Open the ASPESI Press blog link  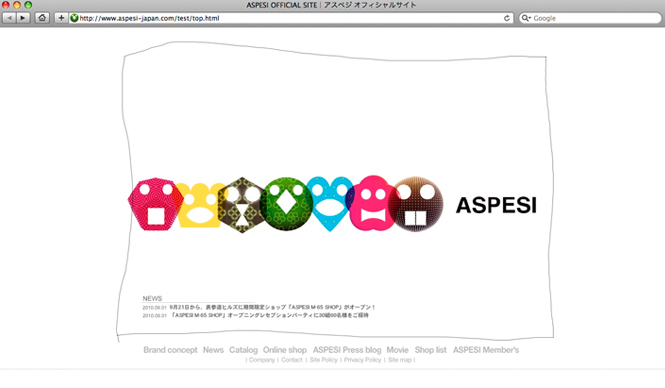click(347, 350)
